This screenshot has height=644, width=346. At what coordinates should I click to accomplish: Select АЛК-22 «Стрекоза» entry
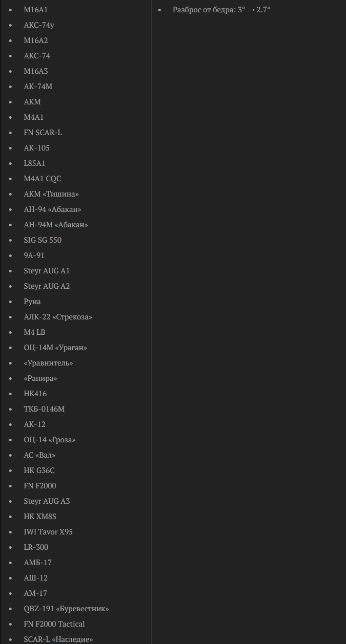tap(58, 317)
